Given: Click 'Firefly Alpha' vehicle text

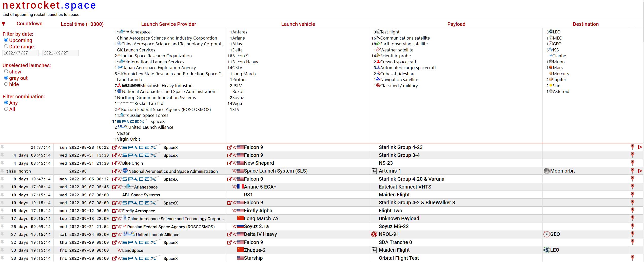Looking at the screenshot, I should (258, 211).
